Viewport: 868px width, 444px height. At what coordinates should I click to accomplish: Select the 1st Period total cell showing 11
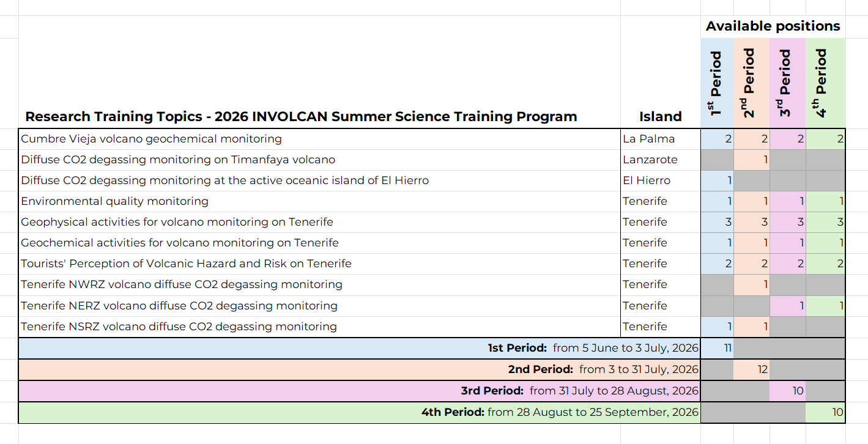click(718, 349)
